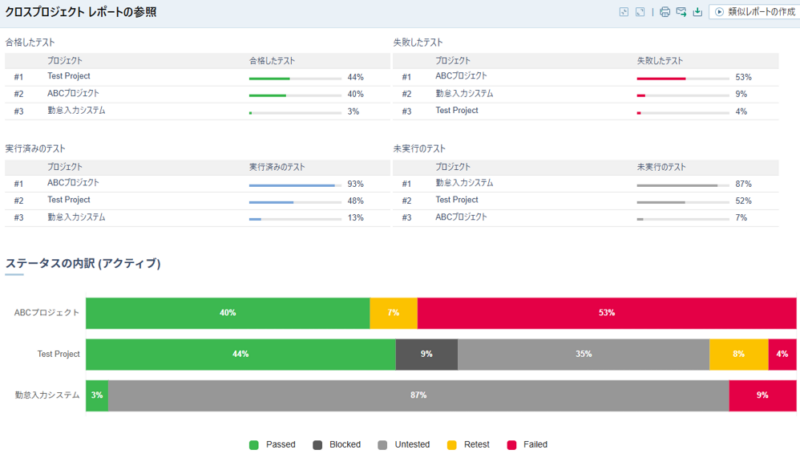Click ABCプロジェクト 53% failed bar segment
Screen dimensions: 800x458
tap(606, 313)
